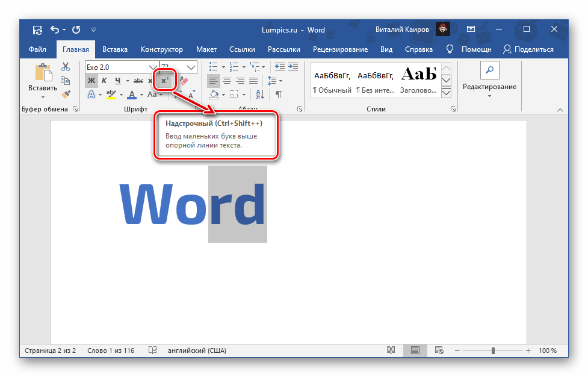Click the Поделиться share button
The height and width of the screenshot is (377, 588).
click(528, 49)
